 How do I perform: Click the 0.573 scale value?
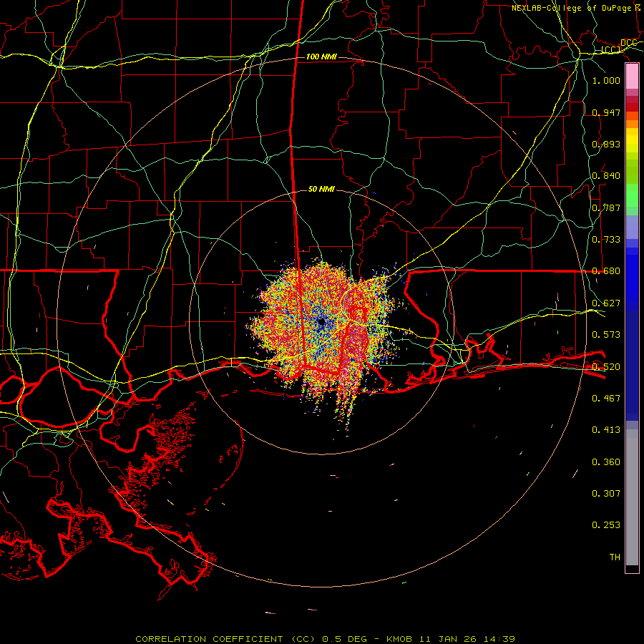tap(606, 334)
